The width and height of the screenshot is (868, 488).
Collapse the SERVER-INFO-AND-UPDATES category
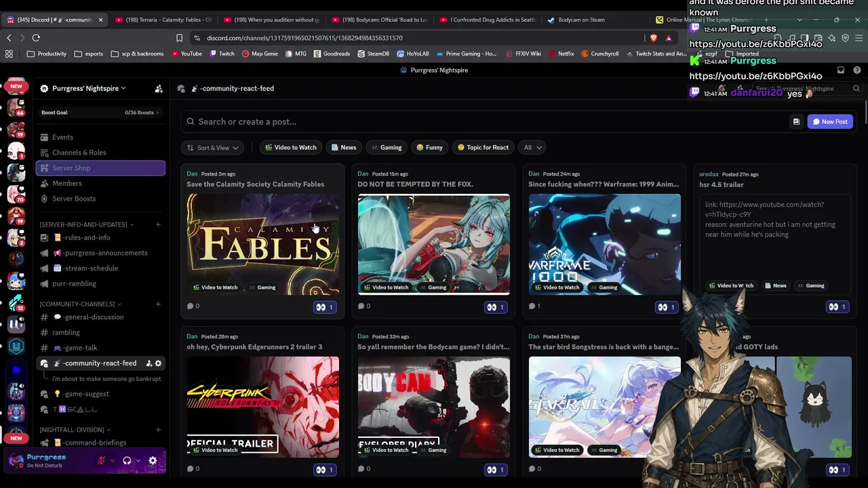pos(87,224)
